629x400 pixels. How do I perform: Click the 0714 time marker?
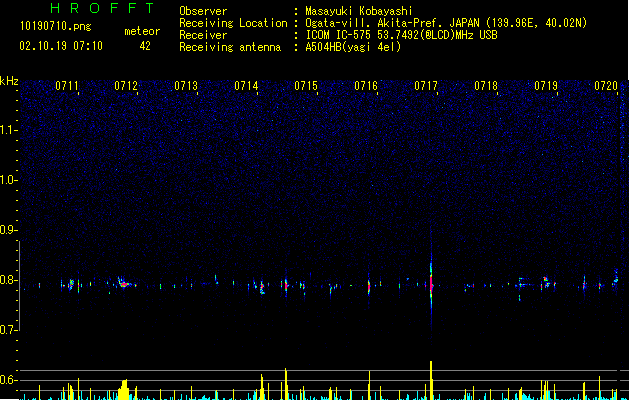coord(246,86)
